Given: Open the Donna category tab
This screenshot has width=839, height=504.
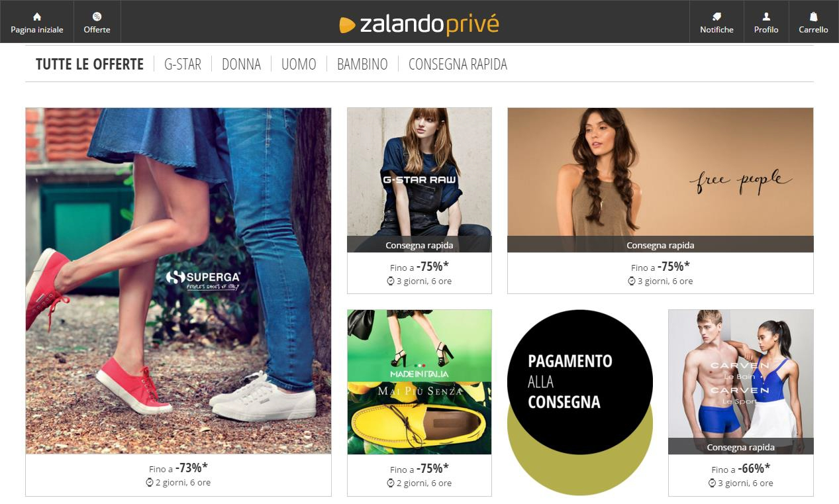Looking at the screenshot, I should [241, 64].
